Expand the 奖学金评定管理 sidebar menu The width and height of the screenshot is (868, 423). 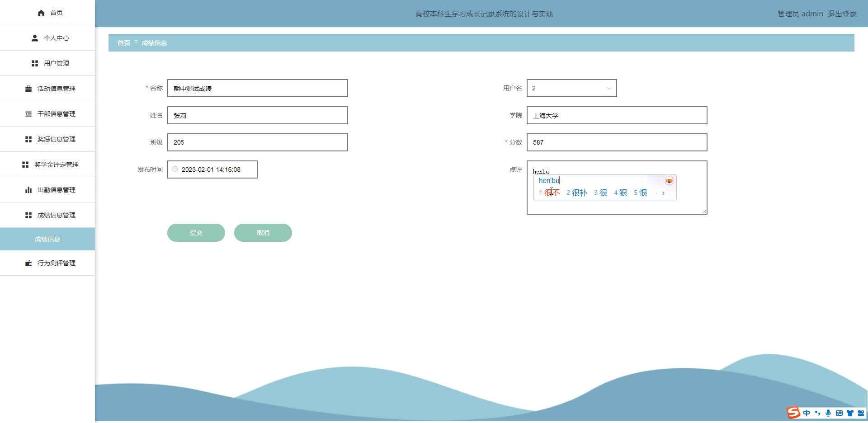click(x=47, y=164)
